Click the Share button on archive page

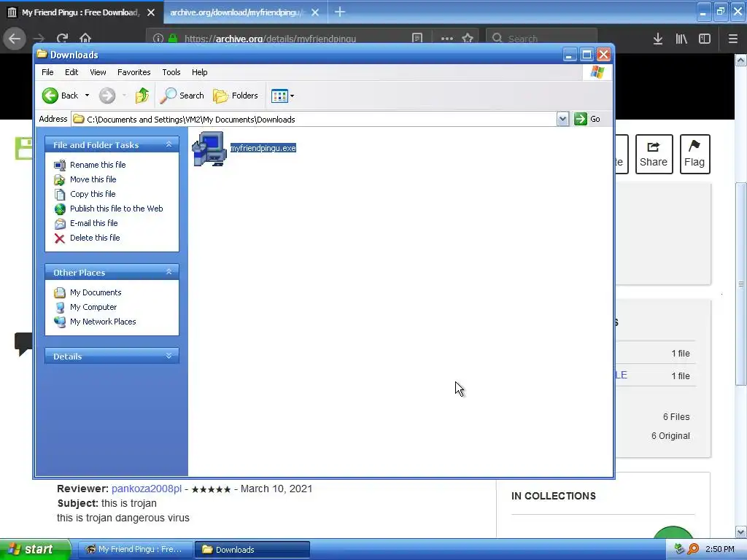coord(654,155)
